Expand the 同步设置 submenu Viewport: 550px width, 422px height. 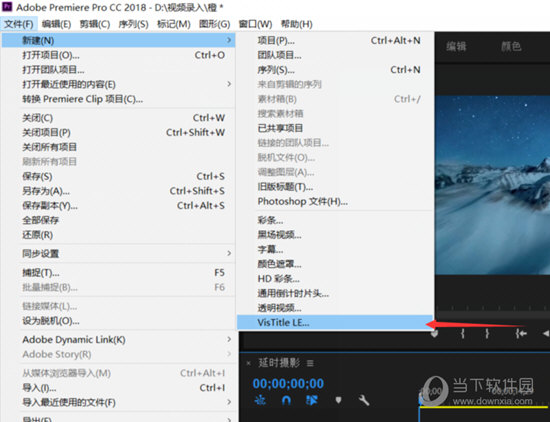pos(118,253)
